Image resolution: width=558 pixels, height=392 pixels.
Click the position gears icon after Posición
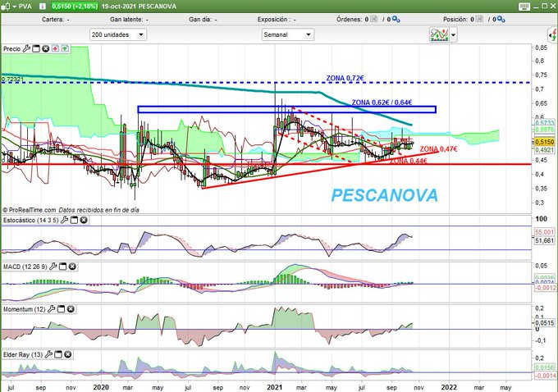(501, 19)
